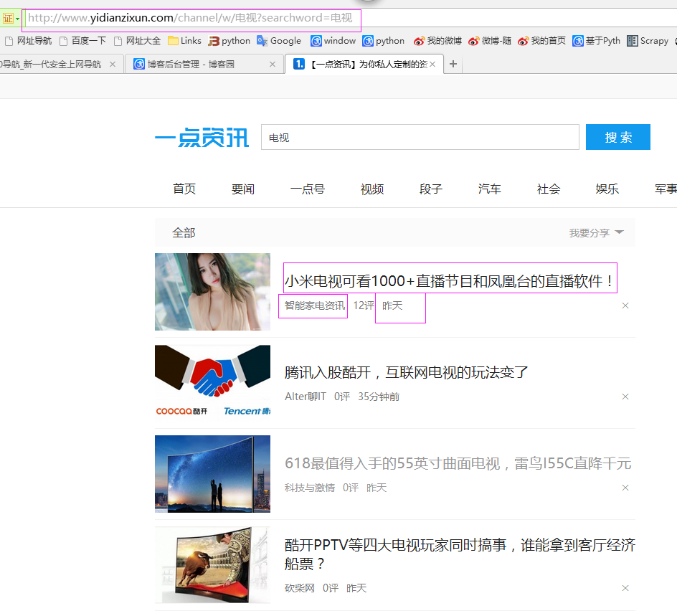Open article 618最值得入手的55英寸曲面电视
The image size is (677, 616).
pos(458,463)
